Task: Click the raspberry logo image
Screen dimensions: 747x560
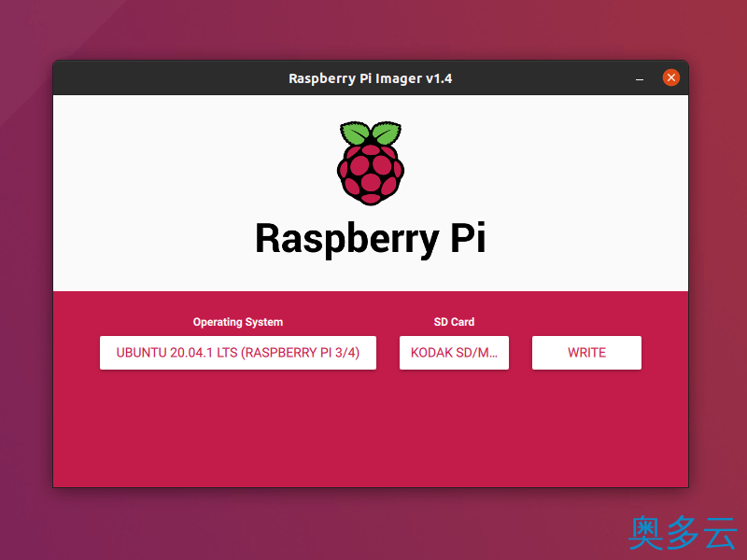Action: [371, 163]
